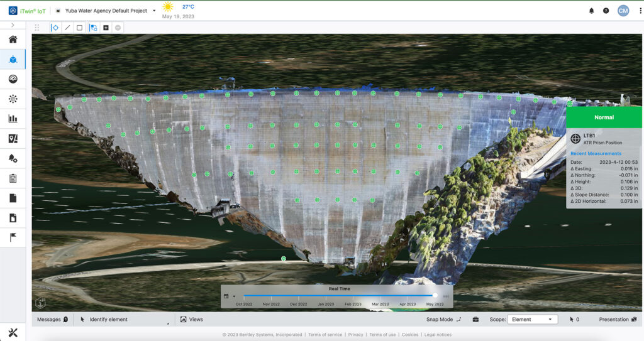Open the help question mark icon
The height and width of the screenshot is (341, 644).
(x=606, y=11)
